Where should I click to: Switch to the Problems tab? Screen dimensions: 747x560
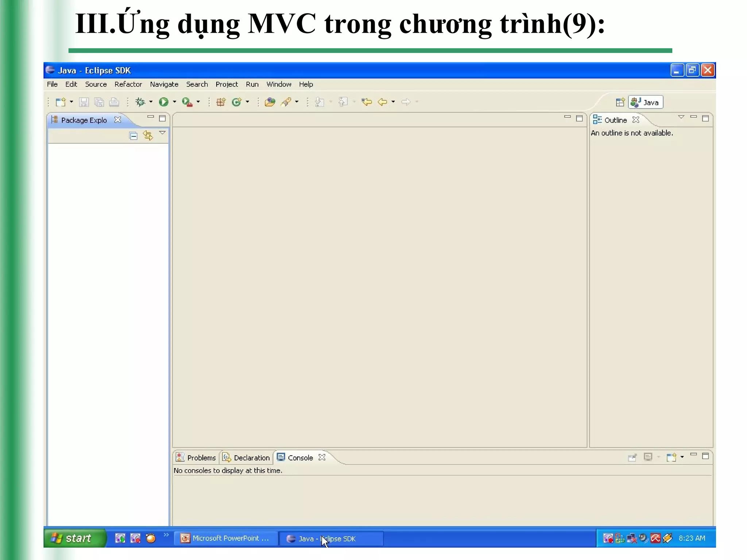(x=196, y=458)
